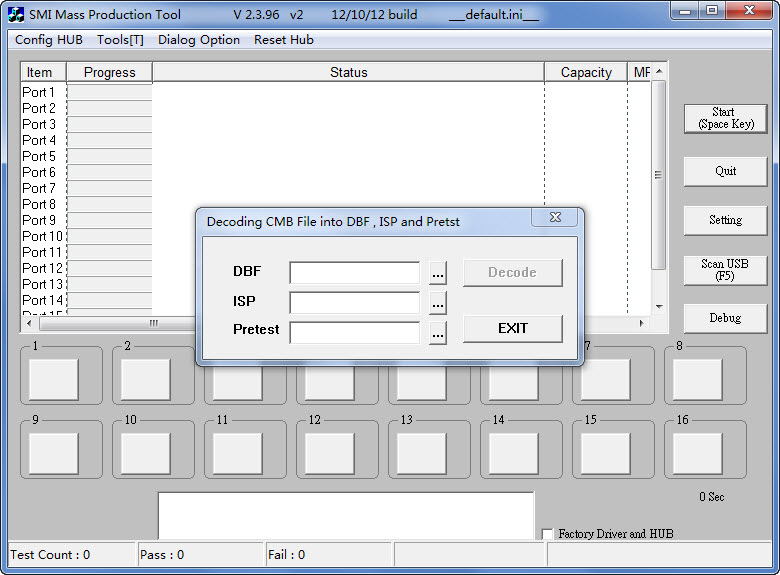The image size is (780, 575).
Task: Click port slot box 11
Action: pos(238,453)
